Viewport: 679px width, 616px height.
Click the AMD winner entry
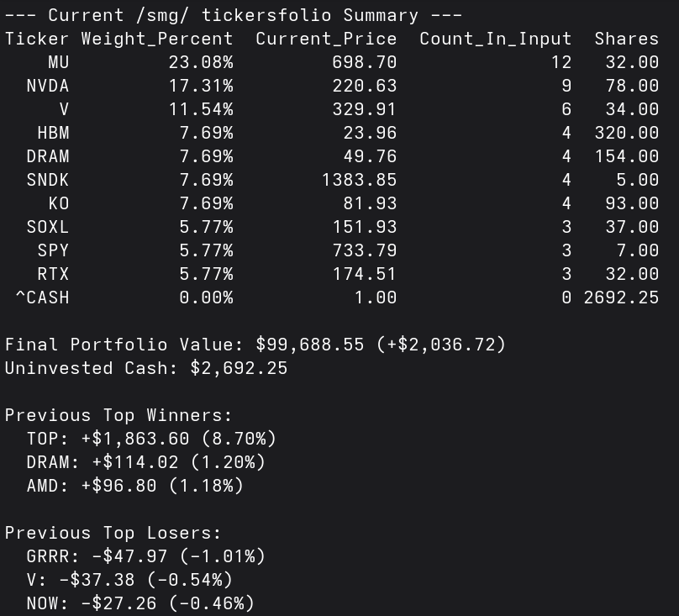(134, 486)
